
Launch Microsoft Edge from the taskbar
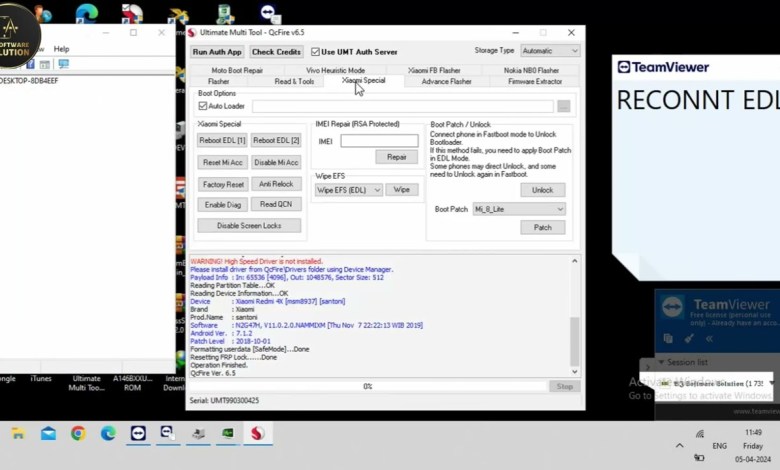(x=108, y=434)
